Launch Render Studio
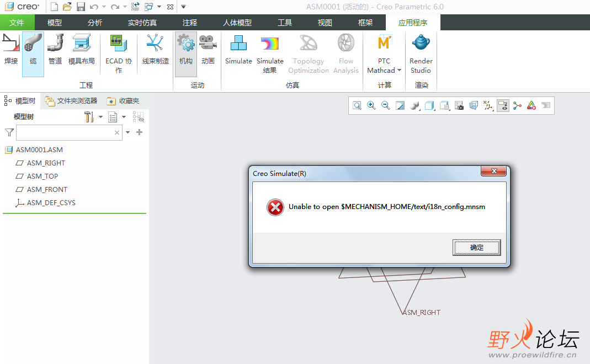The height and width of the screenshot is (364, 590). click(421, 54)
